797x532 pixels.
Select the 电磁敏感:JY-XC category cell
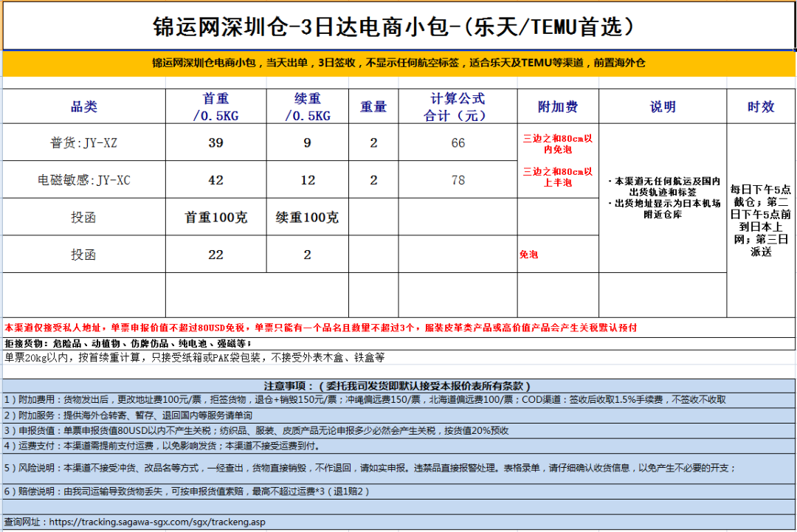click(x=83, y=180)
